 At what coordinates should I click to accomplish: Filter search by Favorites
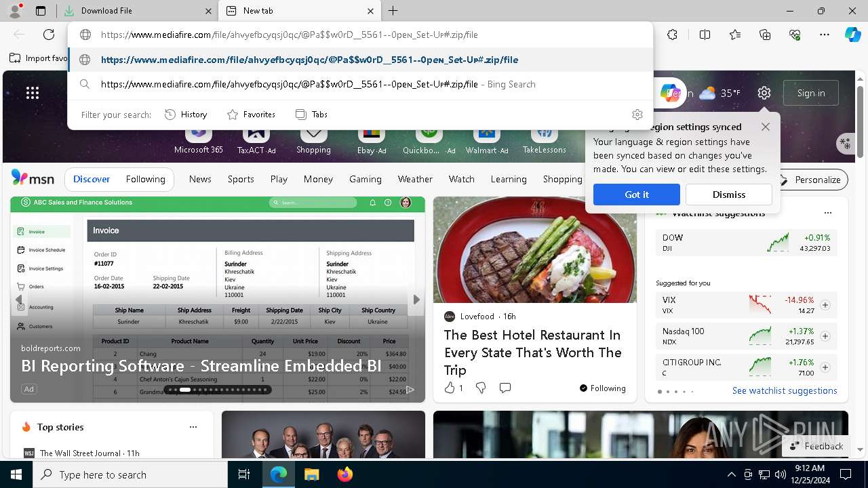pos(251,115)
